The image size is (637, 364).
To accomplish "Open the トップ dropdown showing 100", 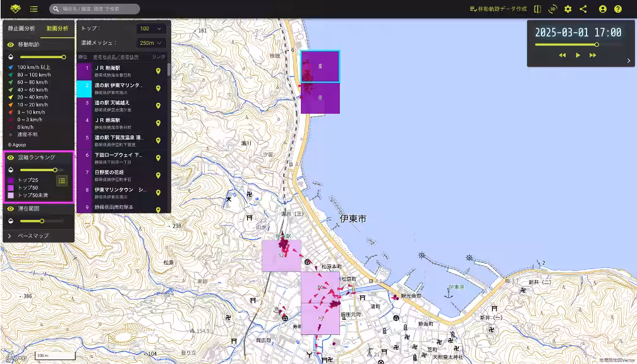I will [x=152, y=28].
